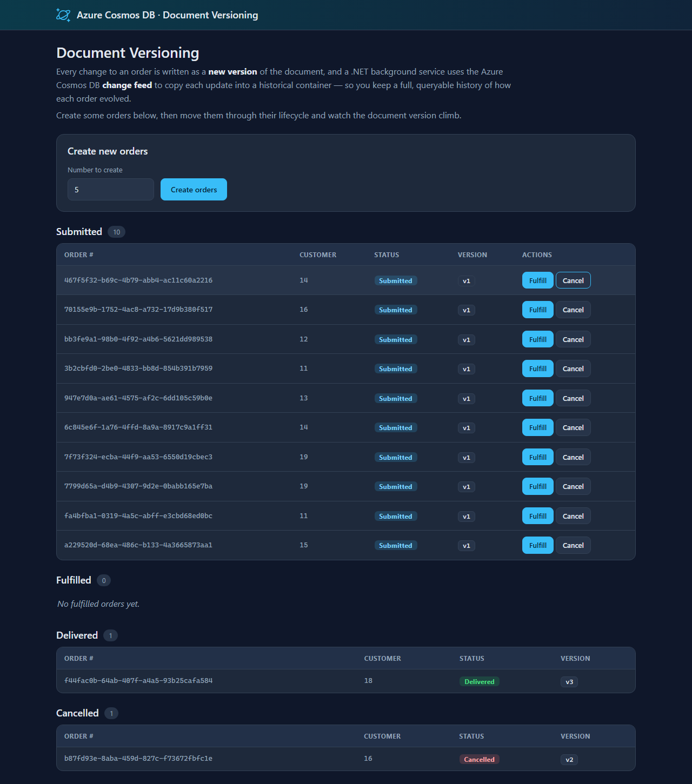
Task: Cancel order bb3fe9a1-98b0-4f92-a4b6-5621dd989538
Action: coord(573,339)
